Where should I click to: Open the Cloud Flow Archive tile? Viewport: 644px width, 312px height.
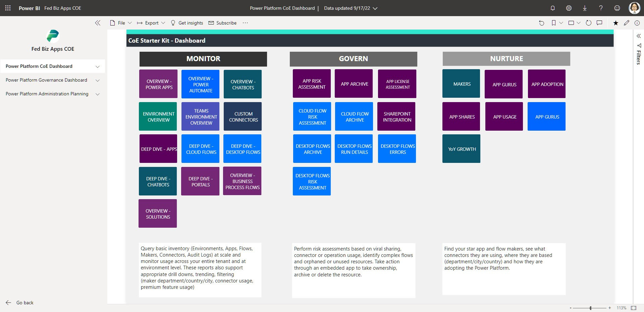click(354, 117)
